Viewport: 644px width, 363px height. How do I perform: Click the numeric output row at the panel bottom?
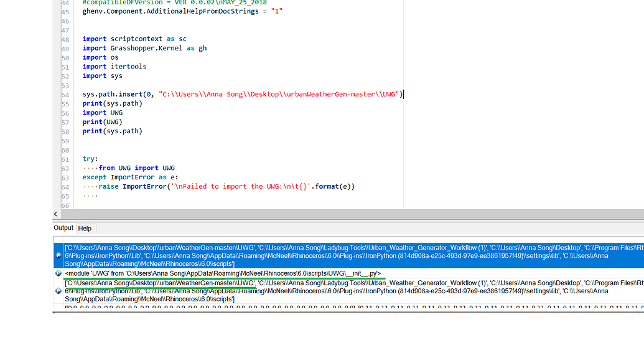249,306
